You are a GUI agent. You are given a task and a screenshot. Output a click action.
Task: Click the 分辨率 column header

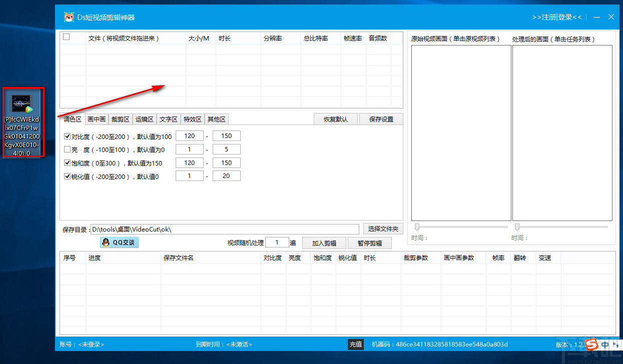281,38
